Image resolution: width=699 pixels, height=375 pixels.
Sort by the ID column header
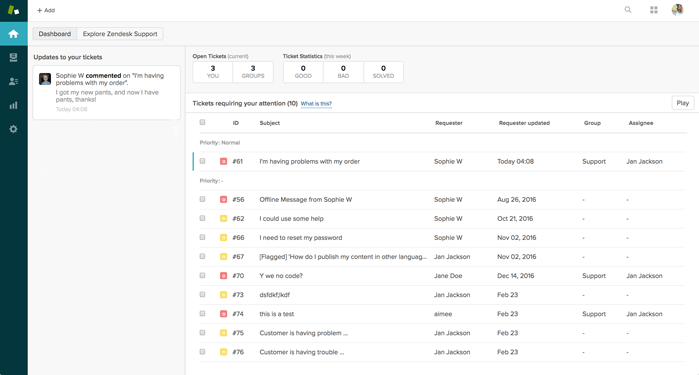[236, 123]
